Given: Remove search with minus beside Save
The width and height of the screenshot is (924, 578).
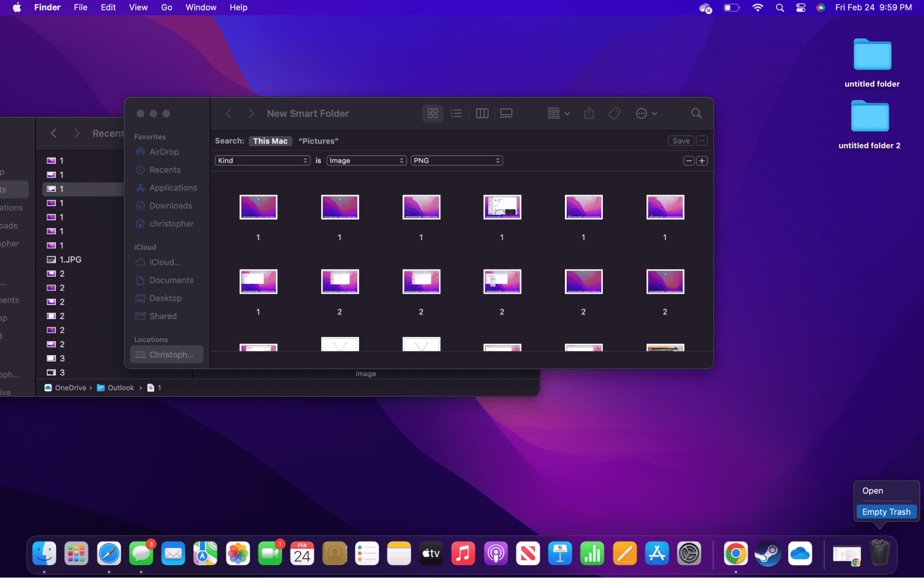Looking at the screenshot, I should tap(702, 141).
